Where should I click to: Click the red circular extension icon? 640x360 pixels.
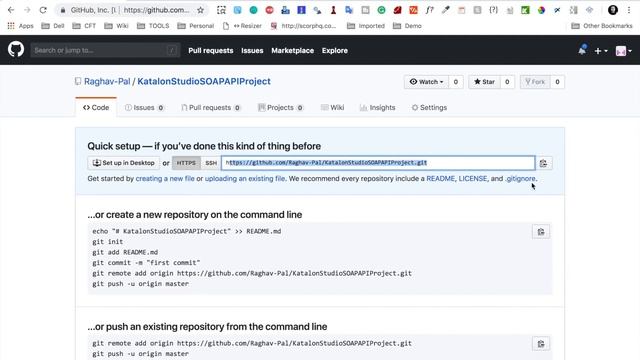(x=269, y=10)
